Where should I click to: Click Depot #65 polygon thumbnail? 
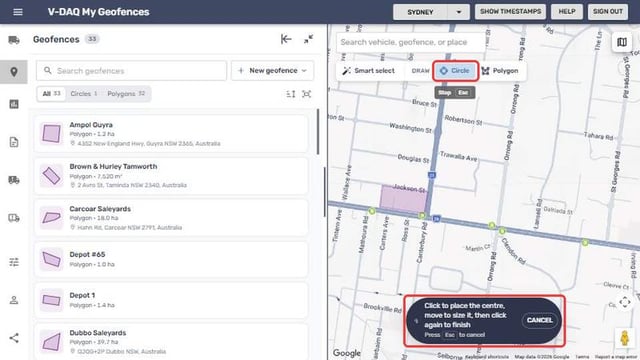tap(51, 259)
